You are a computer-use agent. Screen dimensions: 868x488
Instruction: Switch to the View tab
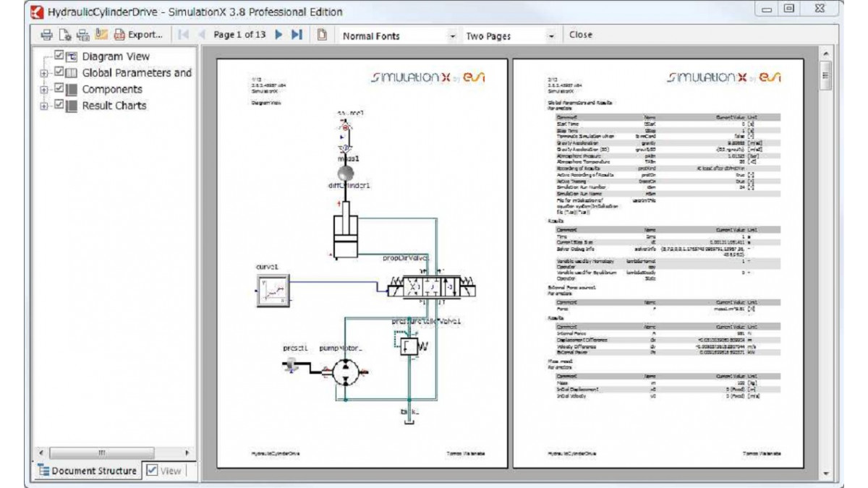163,471
